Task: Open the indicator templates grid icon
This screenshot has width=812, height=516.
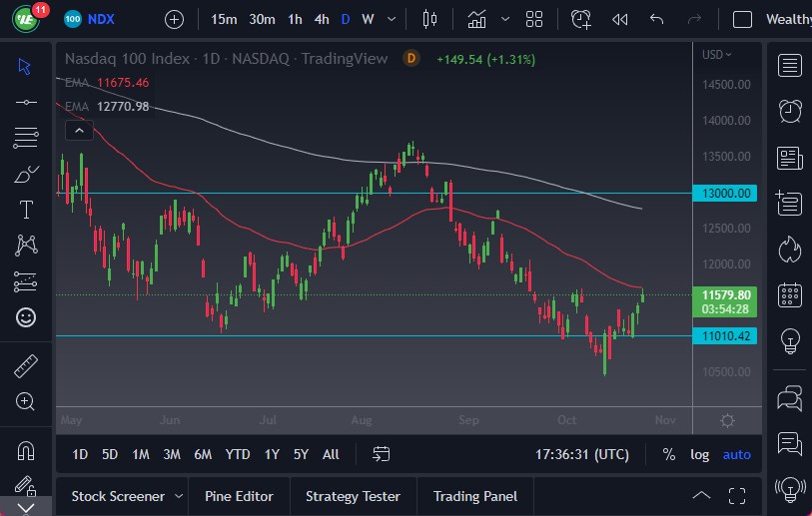Action: coord(534,20)
